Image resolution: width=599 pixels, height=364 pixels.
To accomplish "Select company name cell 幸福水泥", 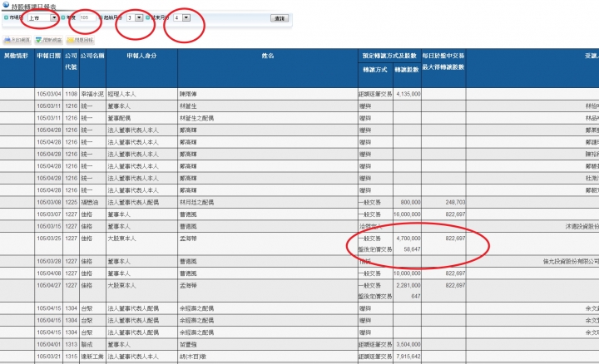I will click(x=92, y=94).
